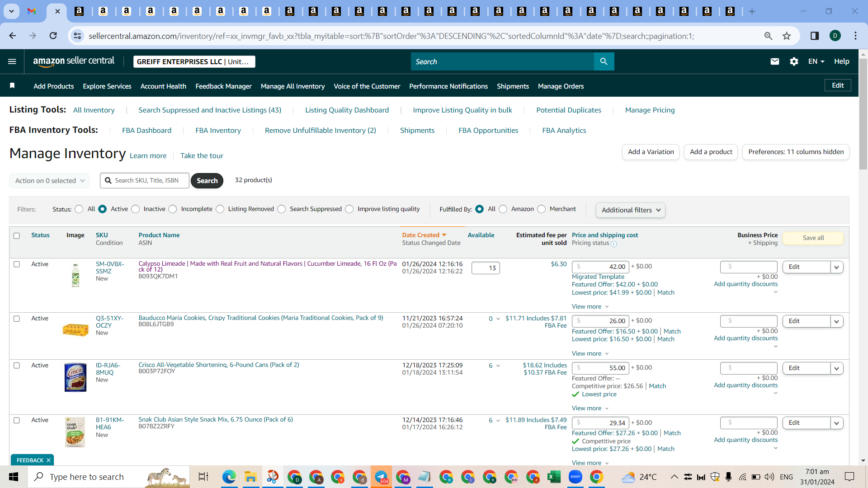The width and height of the screenshot is (868, 488).
Task: Select the Listing Removed radio button
Action: [220, 209]
